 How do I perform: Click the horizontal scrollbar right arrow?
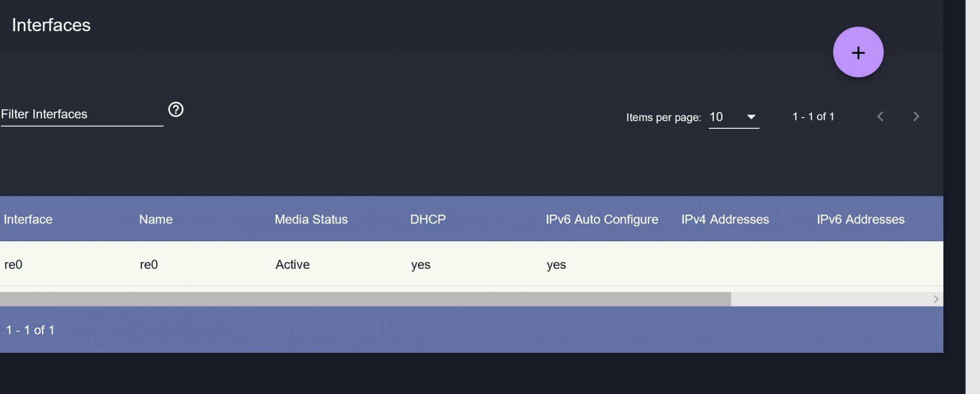(936, 299)
